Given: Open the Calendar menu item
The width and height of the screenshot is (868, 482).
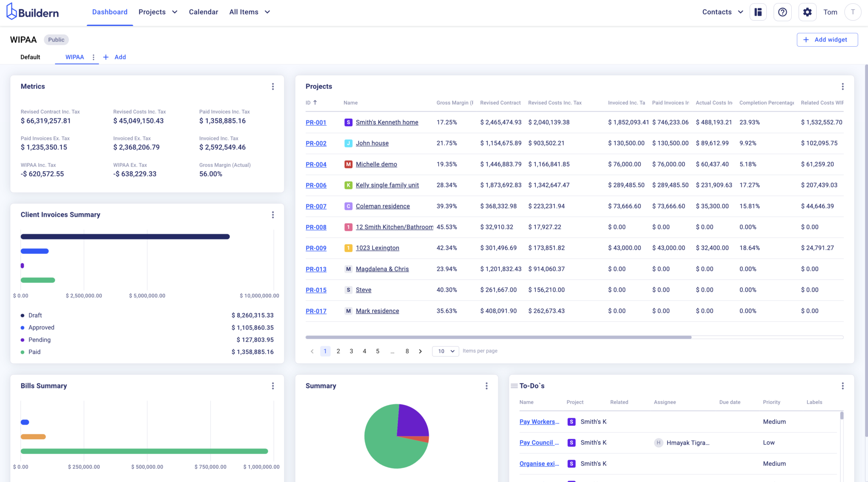Looking at the screenshot, I should click(x=203, y=12).
